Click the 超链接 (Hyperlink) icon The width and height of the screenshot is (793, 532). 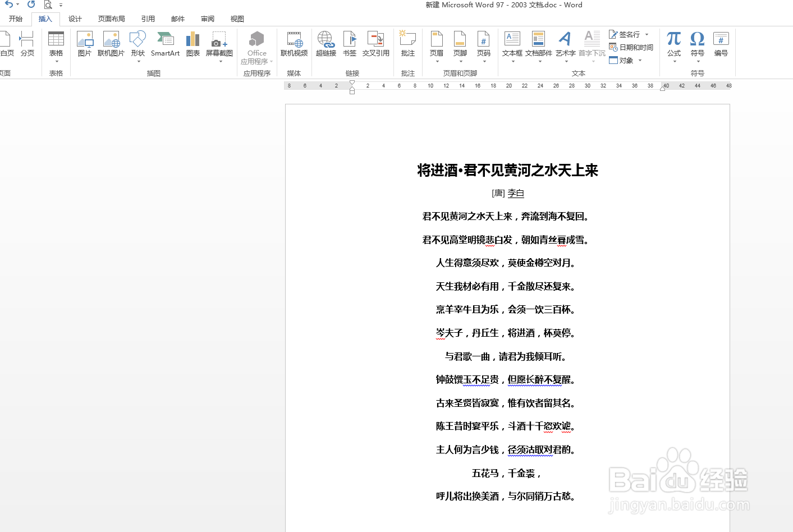(326, 44)
